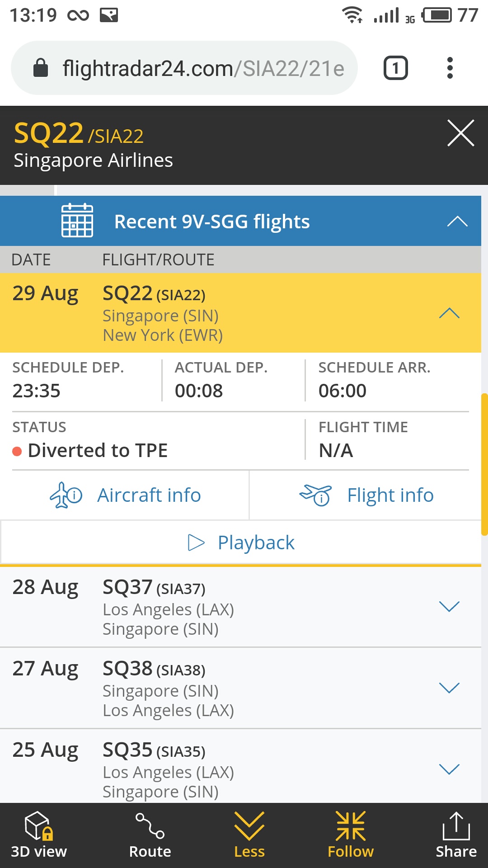The width and height of the screenshot is (488, 868).
Task: Collapse the 29 Aug SQ22 flight details
Action: coord(449,313)
